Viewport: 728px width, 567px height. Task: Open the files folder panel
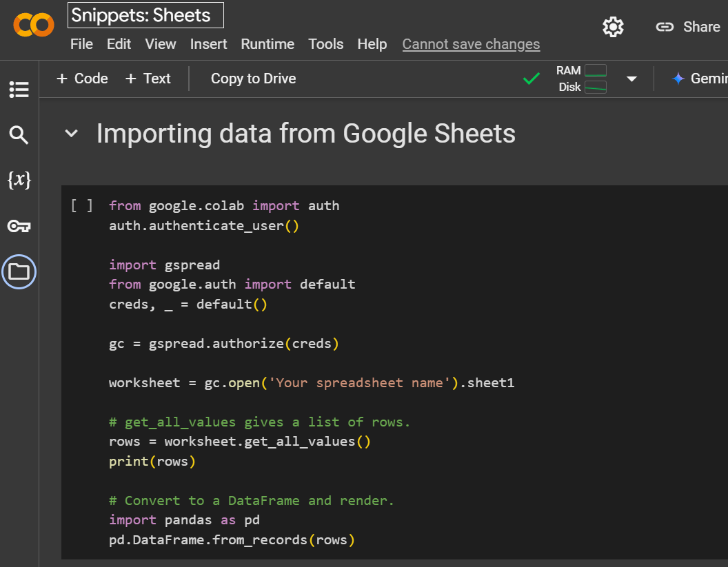click(19, 272)
